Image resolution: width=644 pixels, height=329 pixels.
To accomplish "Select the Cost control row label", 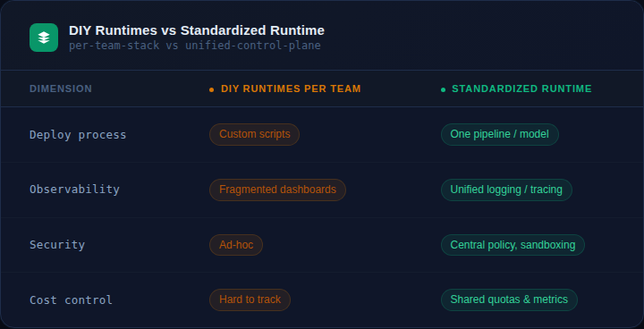I will 71,300.
